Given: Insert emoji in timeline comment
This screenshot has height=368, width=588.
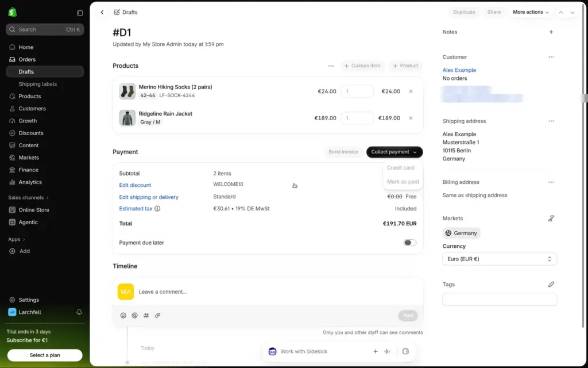Looking at the screenshot, I should point(123,316).
